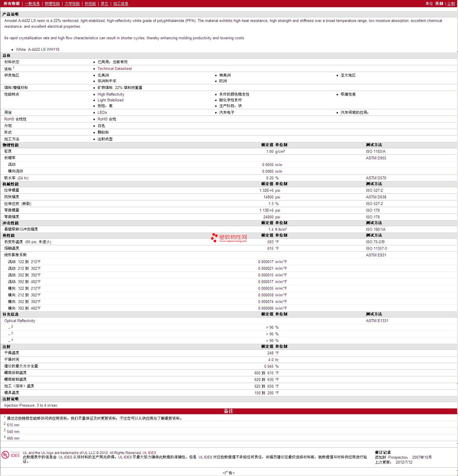This screenshot has height=476, width=458.
Task: Switch units to 英制
Action: coord(439,3)
